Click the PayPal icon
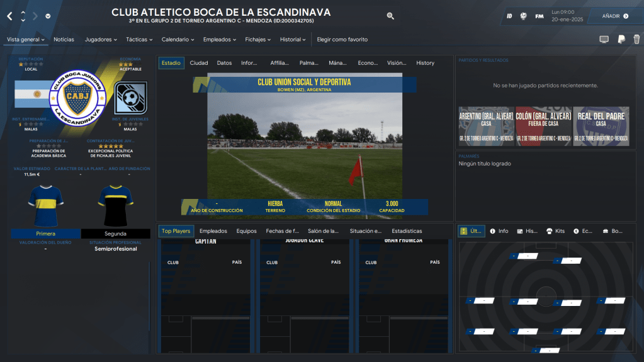The height and width of the screenshot is (362, 644). click(621, 40)
